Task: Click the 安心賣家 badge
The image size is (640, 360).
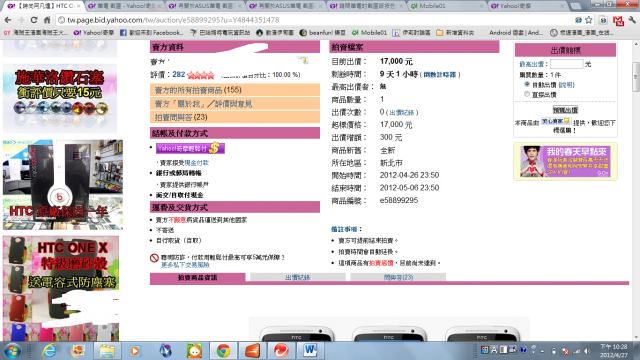Action: 556,121
